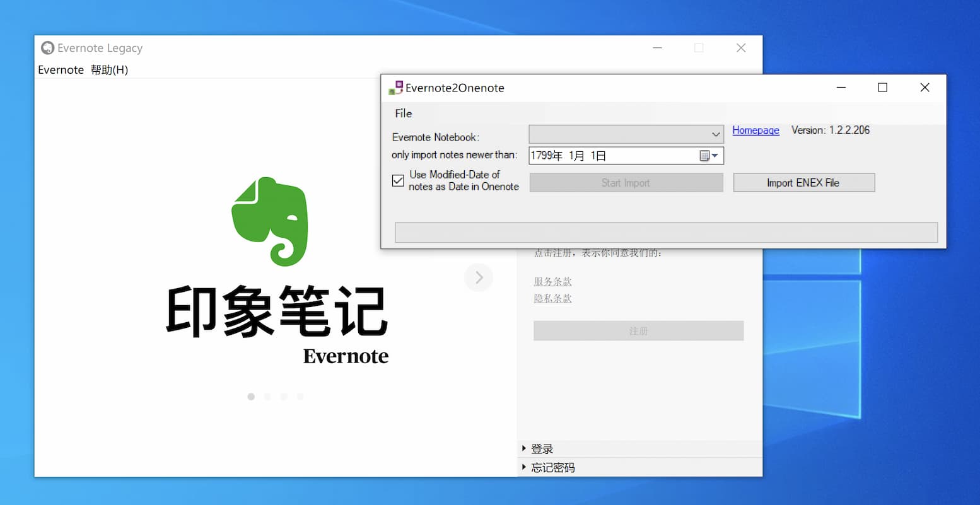Select the second carousel page dot
Image resolution: width=980 pixels, height=505 pixels.
(267, 397)
